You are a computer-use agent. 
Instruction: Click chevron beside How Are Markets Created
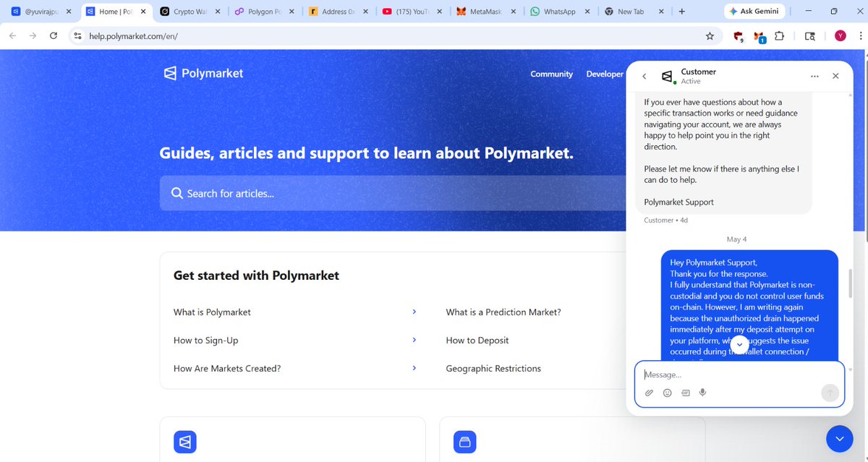pyautogui.click(x=414, y=368)
